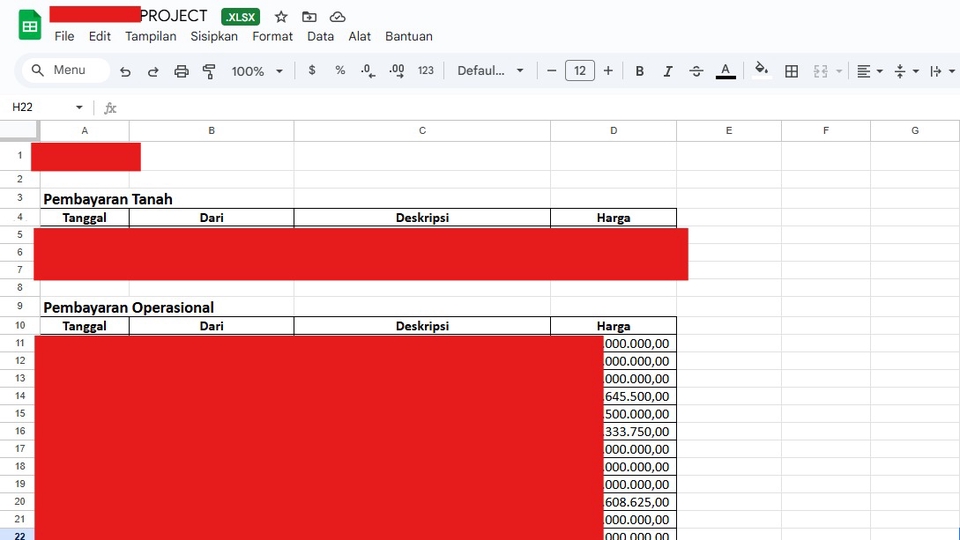Star this spreadsheet
The width and height of the screenshot is (960, 540).
pyautogui.click(x=281, y=17)
